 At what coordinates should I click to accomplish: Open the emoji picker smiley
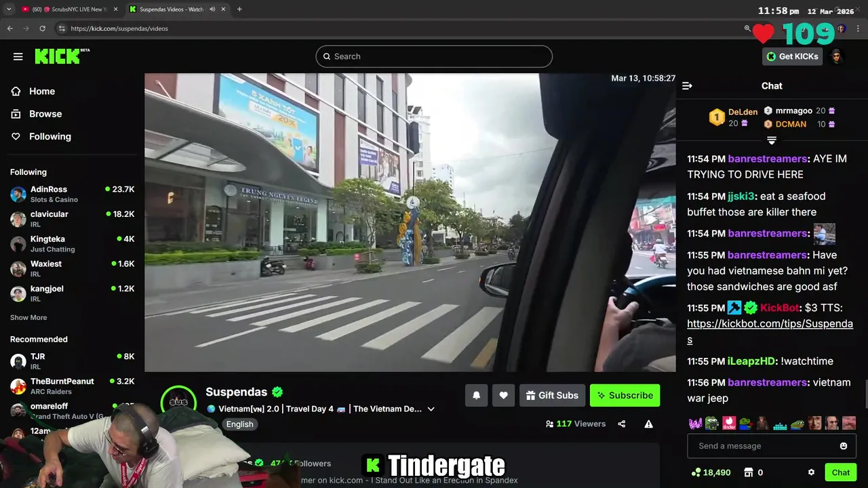844,446
